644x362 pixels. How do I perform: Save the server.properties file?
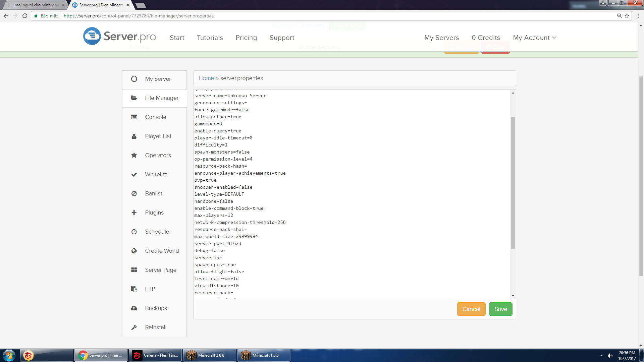(x=500, y=309)
